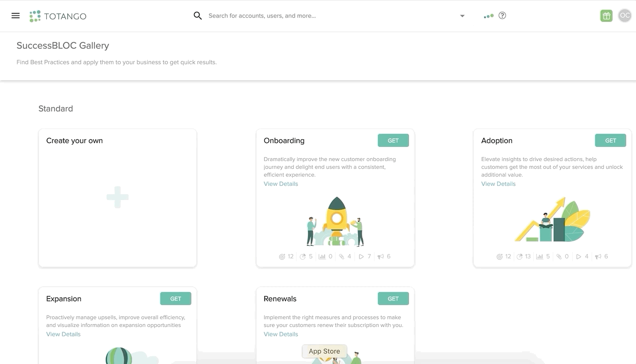View Details of Onboarding
This screenshot has width=636, height=364.
[x=281, y=184]
